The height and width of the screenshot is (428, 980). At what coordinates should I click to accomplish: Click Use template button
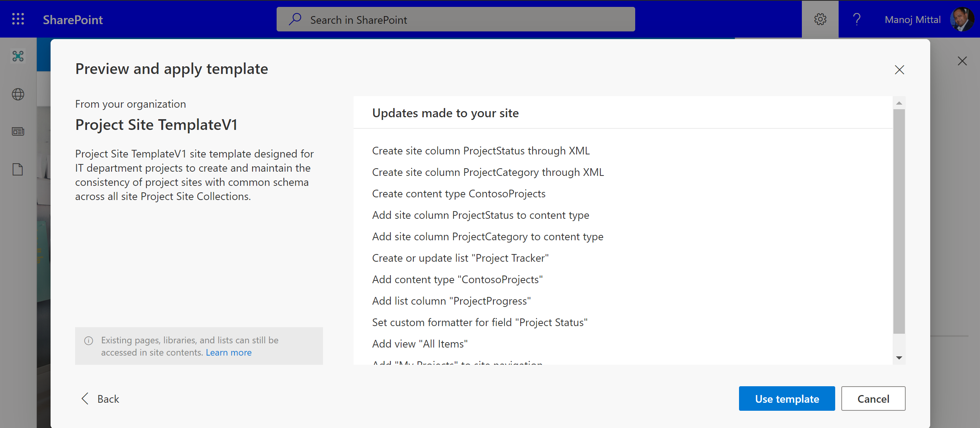click(x=787, y=398)
